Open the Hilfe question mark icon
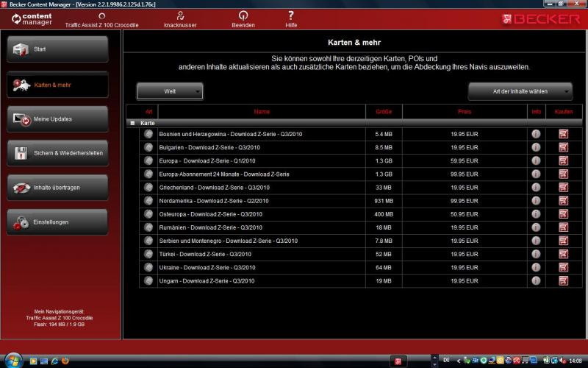Screen dimensions: 588x368 291,15
